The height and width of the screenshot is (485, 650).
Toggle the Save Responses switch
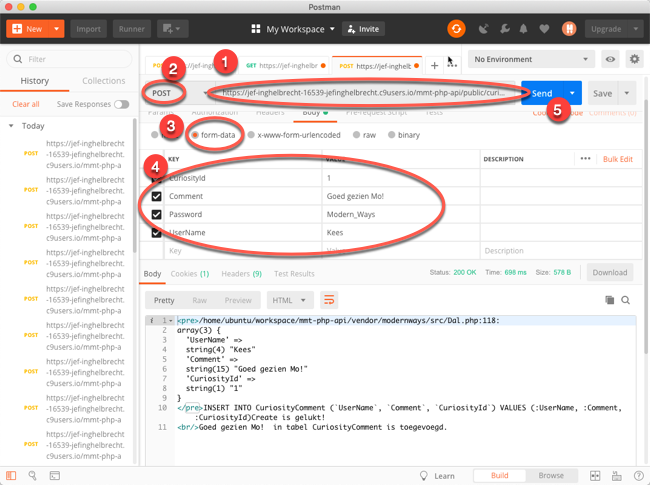click(x=121, y=104)
